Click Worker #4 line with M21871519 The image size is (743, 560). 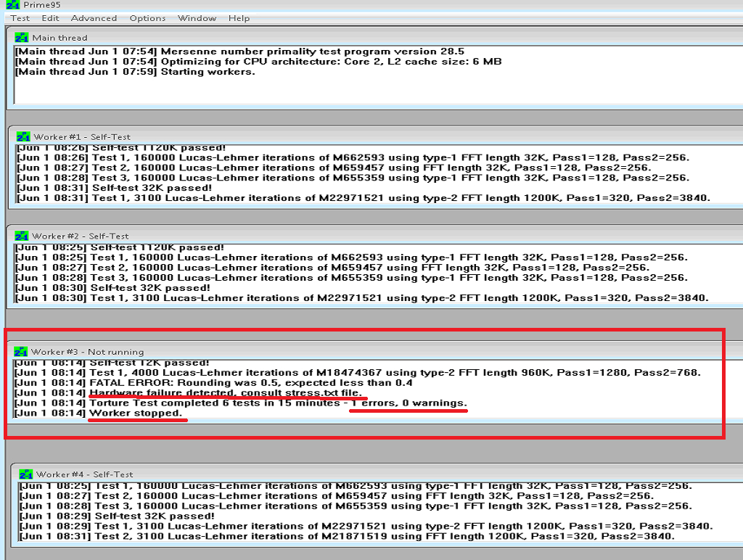pos(347,536)
